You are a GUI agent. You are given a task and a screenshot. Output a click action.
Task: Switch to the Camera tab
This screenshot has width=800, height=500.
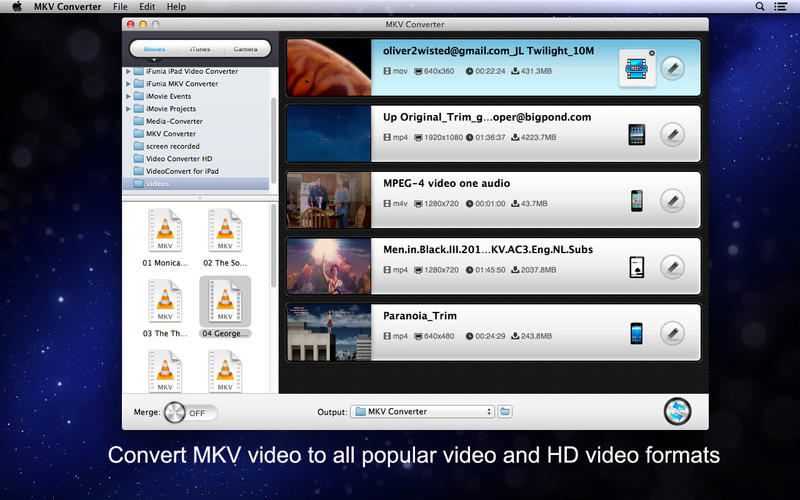(245, 49)
